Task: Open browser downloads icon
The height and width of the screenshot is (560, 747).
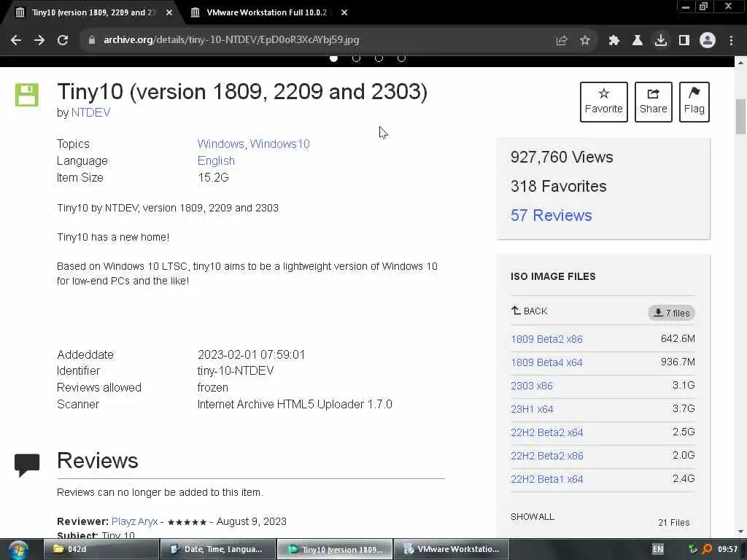Action: [661, 41]
